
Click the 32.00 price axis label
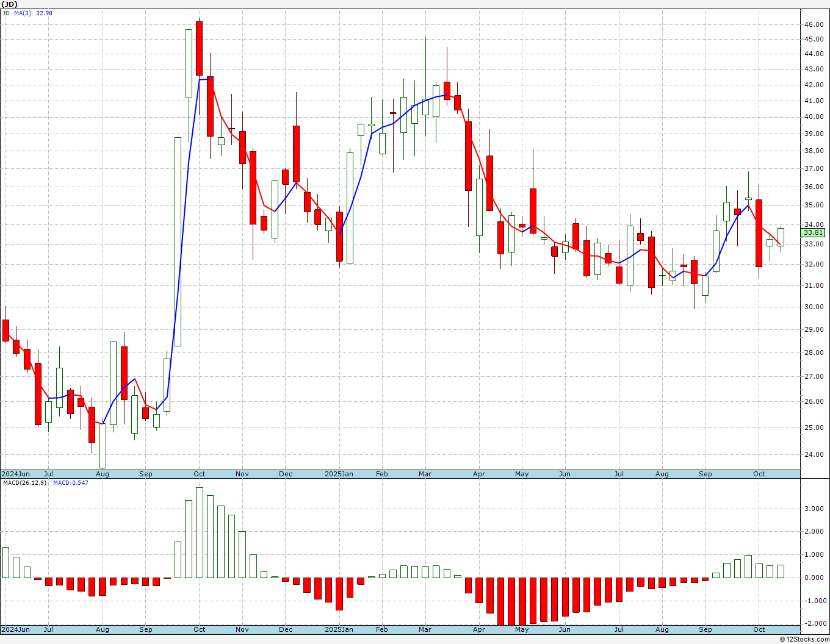click(814, 265)
